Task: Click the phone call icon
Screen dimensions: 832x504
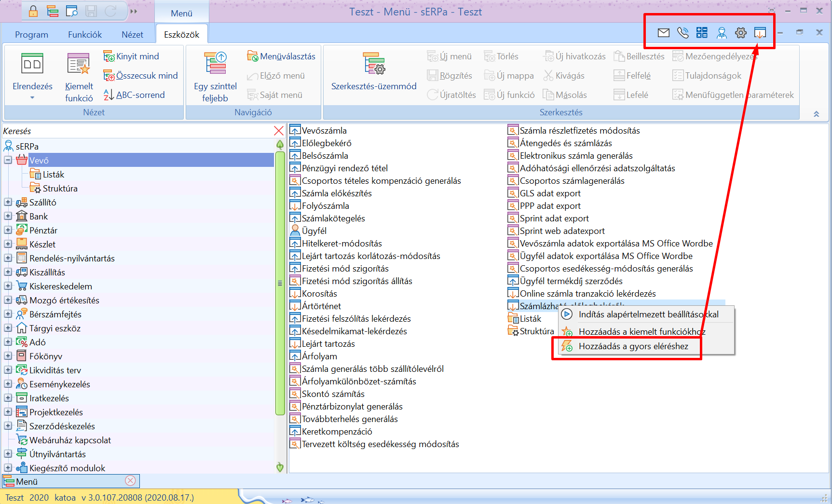Action: click(x=683, y=33)
